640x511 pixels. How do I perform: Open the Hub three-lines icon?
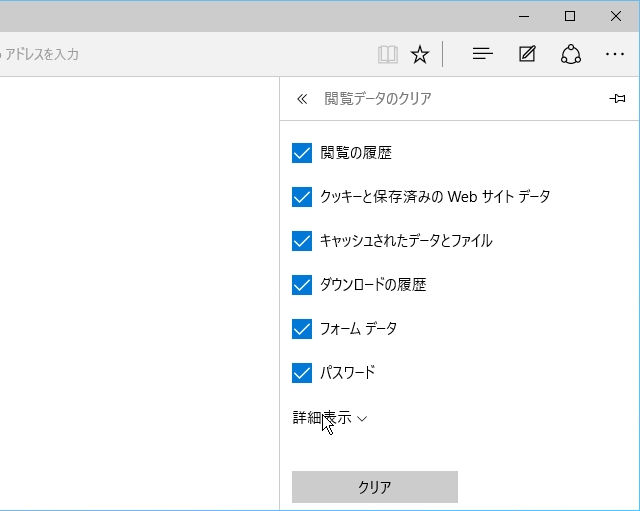(x=482, y=54)
